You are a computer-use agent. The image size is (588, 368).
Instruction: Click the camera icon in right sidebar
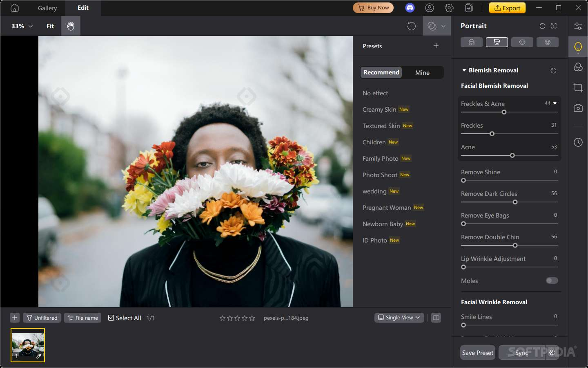(578, 108)
